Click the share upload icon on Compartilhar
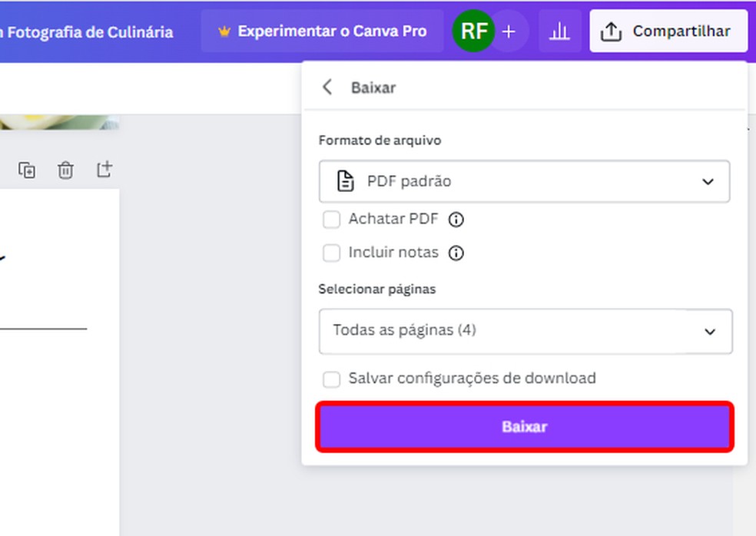 point(611,30)
